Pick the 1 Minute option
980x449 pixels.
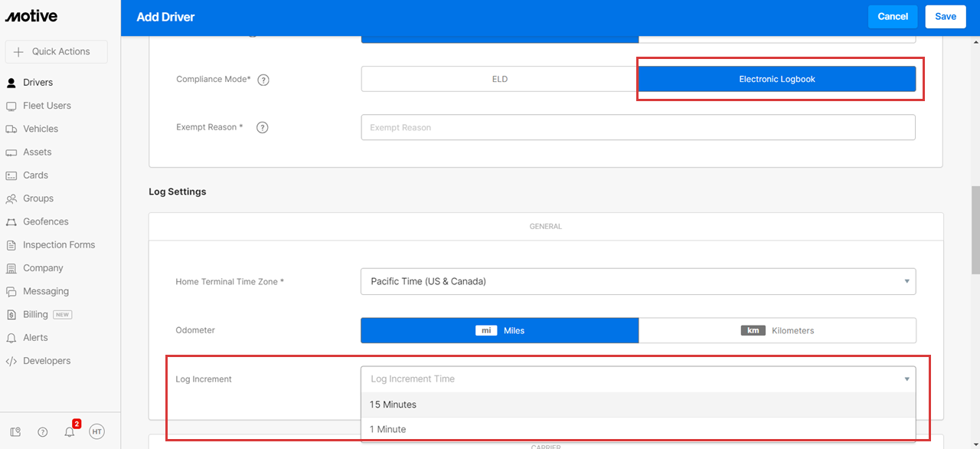(x=639, y=429)
